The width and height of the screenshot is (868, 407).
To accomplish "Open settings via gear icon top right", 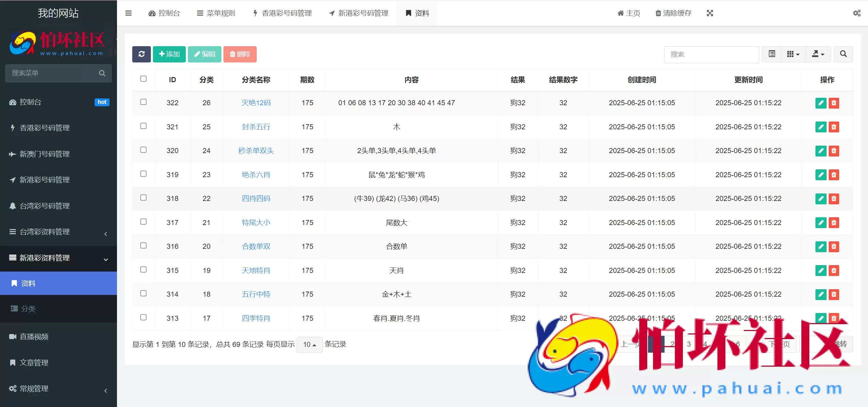I will tap(857, 13).
